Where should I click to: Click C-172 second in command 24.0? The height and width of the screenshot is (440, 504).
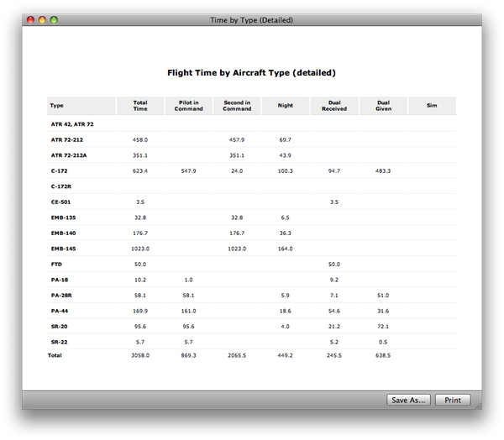coord(237,171)
